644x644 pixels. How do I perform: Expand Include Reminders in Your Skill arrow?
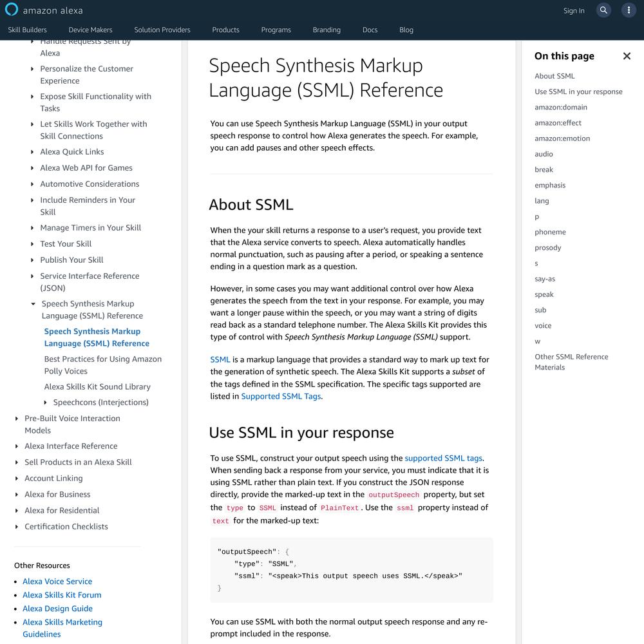point(32,200)
